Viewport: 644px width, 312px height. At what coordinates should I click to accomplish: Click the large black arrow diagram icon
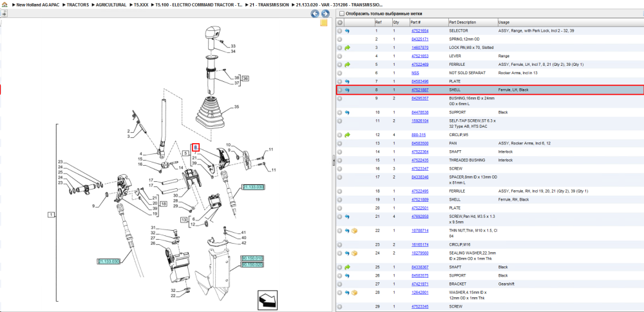coord(267,299)
